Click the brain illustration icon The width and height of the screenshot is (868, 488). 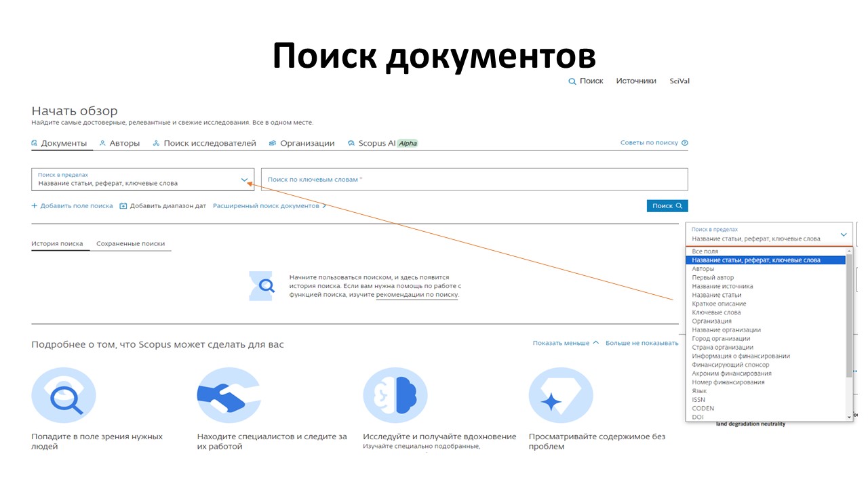click(x=395, y=395)
